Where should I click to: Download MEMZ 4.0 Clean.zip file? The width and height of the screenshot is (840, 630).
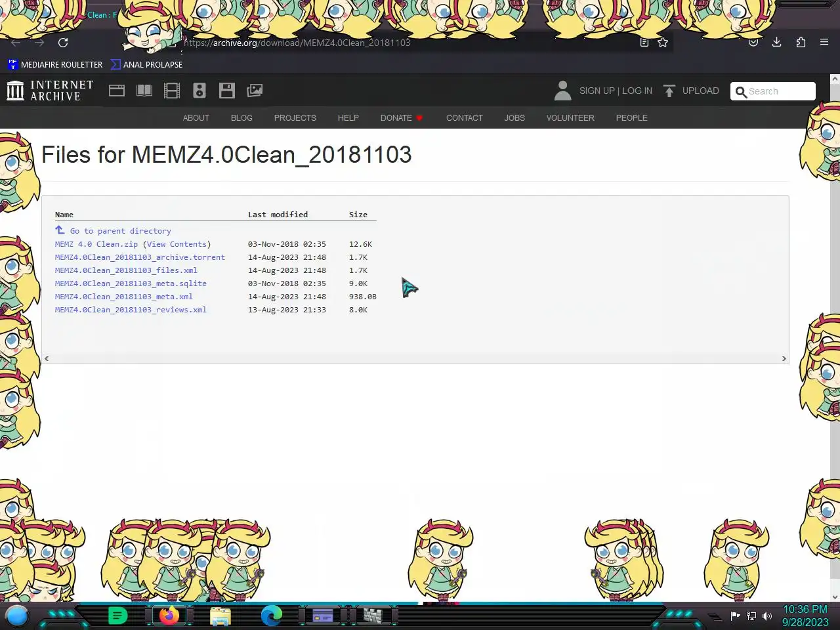tap(96, 244)
